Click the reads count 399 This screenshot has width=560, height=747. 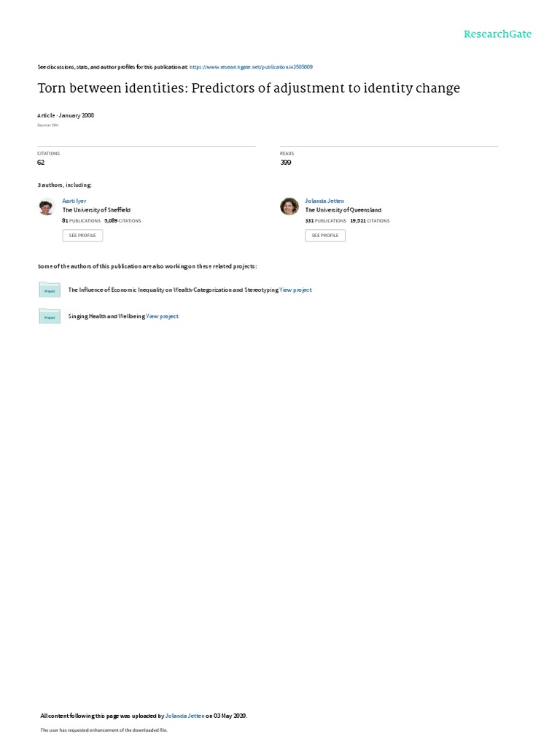coord(286,163)
